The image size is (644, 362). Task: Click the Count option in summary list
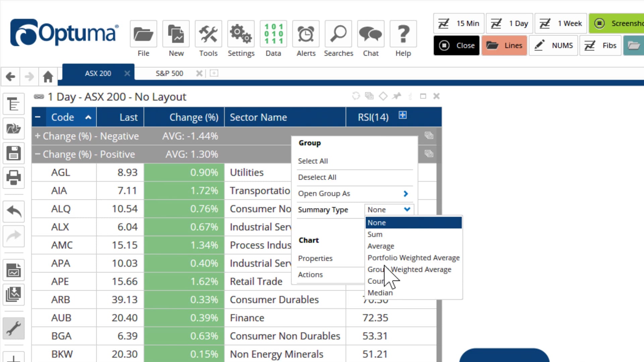coord(414,281)
